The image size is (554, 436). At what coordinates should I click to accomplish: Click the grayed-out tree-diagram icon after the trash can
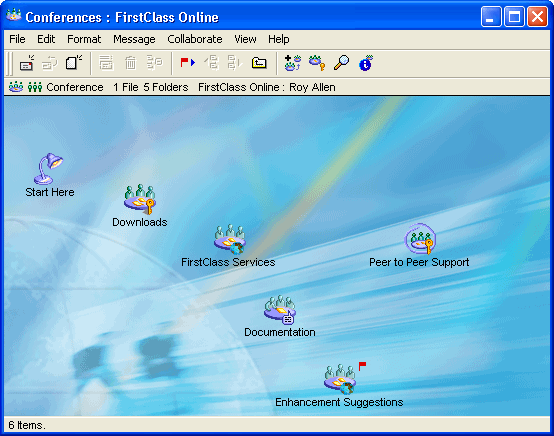[154, 63]
